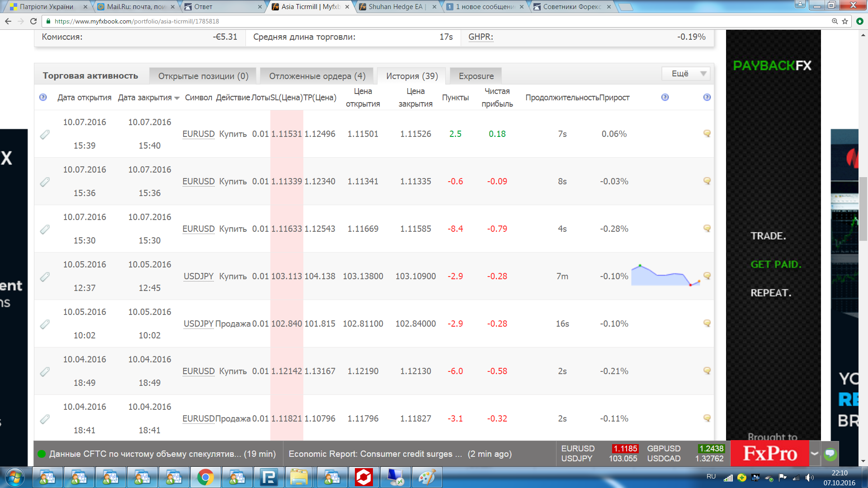
Task: Click the volume speaker icon in system tray
Action: tap(810, 477)
